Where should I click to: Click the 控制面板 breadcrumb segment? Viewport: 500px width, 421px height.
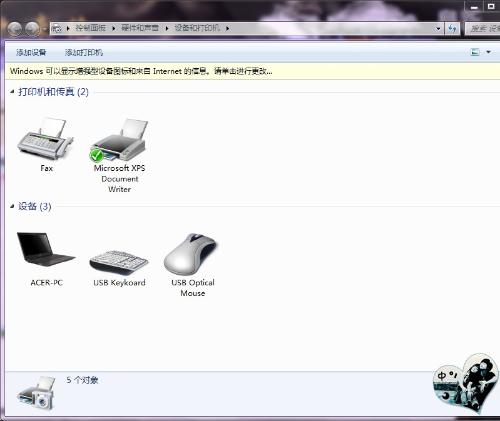click(x=90, y=28)
